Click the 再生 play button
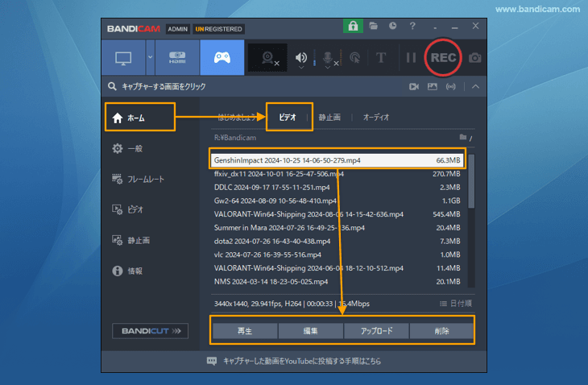 pos(245,331)
